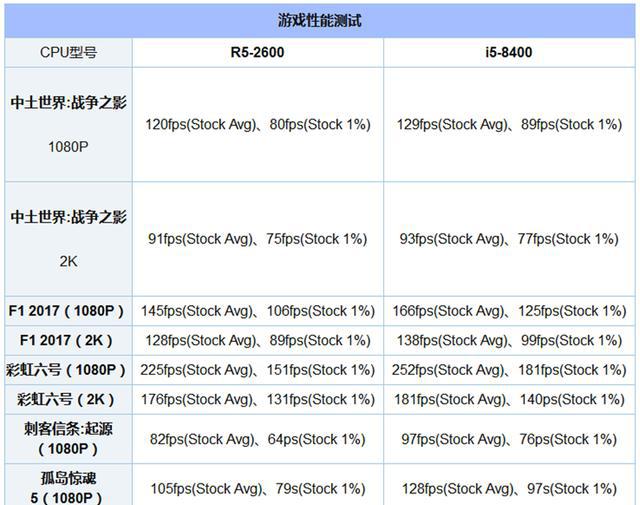Click the 82fps(Stock Avg)、64ps(Stock 1%) cell
This screenshot has width=640, height=505.
click(258, 439)
